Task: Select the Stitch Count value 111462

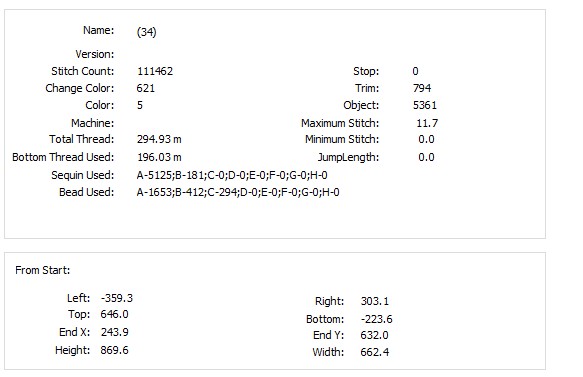Action: coord(155,71)
